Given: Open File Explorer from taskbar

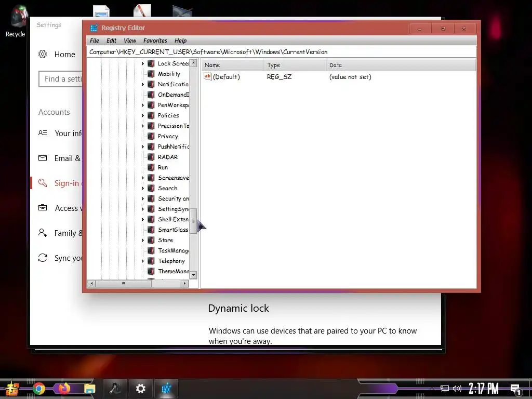Looking at the screenshot, I should tap(90, 389).
